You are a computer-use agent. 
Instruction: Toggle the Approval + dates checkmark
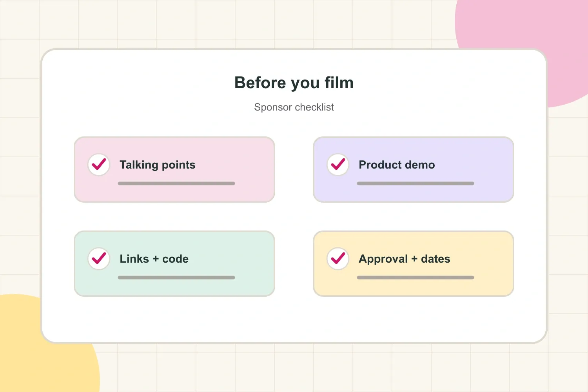coord(338,259)
